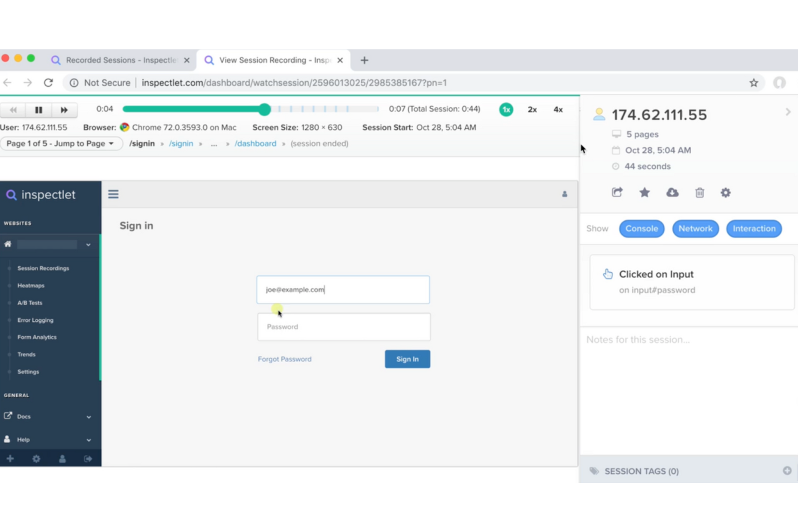The width and height of the screenshot is (798, 532).
Task: Open session settings gear icon
Action: pos(726,192)
